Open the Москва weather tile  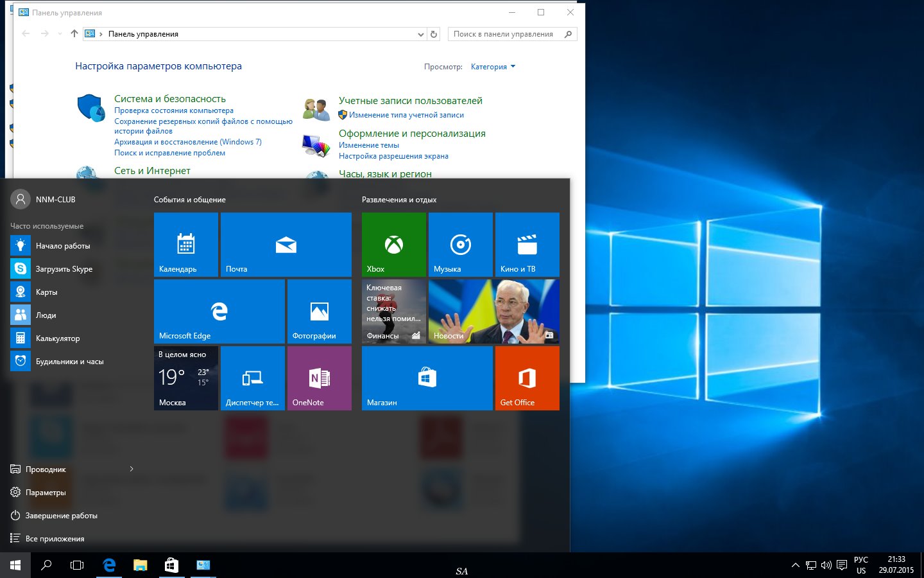point(186,378)
